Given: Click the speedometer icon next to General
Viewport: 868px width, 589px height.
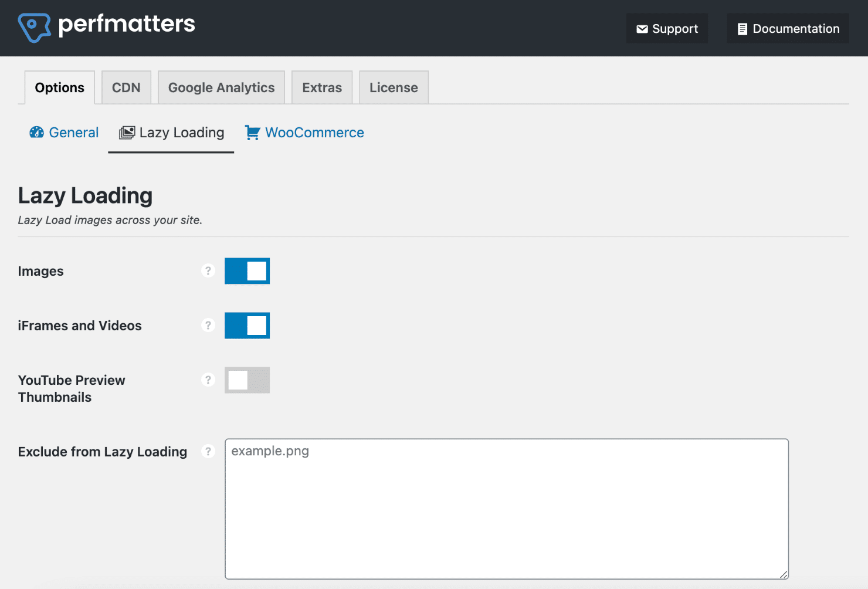Looking at the screenshot, I should [x=37, y=133].
